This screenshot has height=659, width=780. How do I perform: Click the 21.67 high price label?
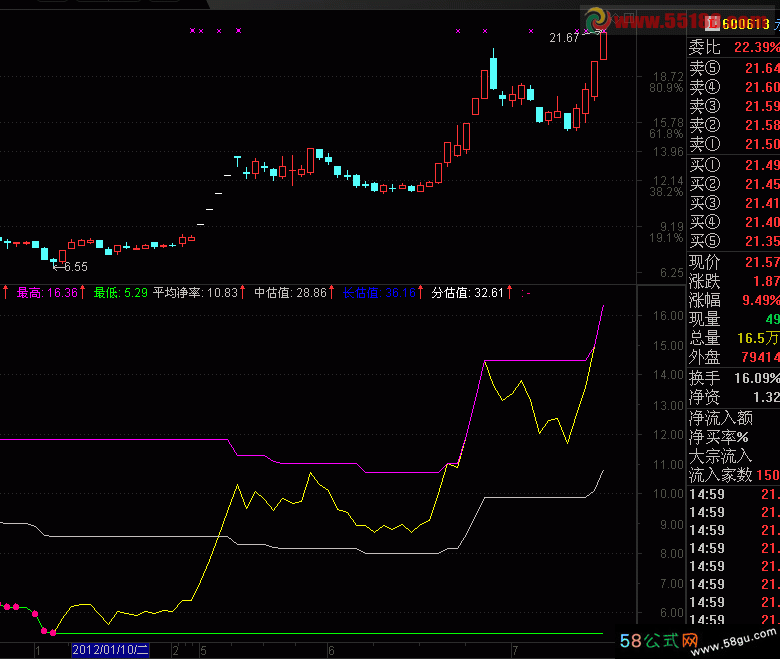tap(564, 38)
